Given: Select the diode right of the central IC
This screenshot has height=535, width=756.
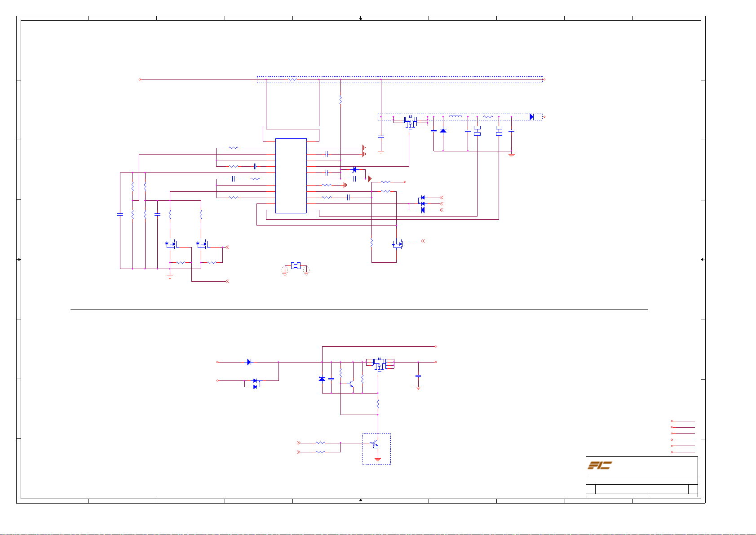Looking at the screenshot, I should [354, 170].
